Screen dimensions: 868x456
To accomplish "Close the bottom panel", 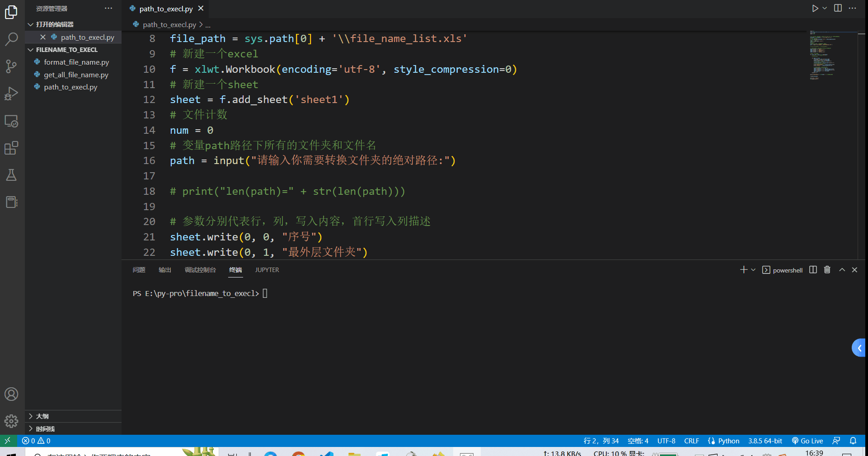I will pos(854,270).
